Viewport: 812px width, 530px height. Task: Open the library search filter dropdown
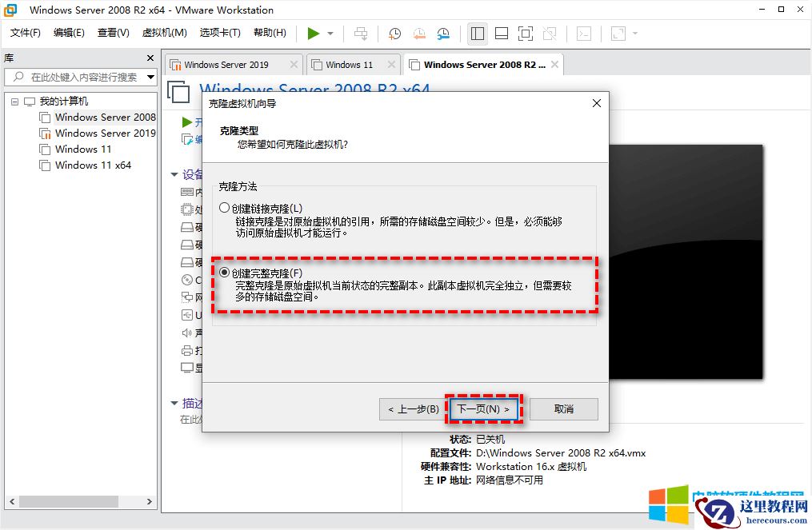[150, 77]
